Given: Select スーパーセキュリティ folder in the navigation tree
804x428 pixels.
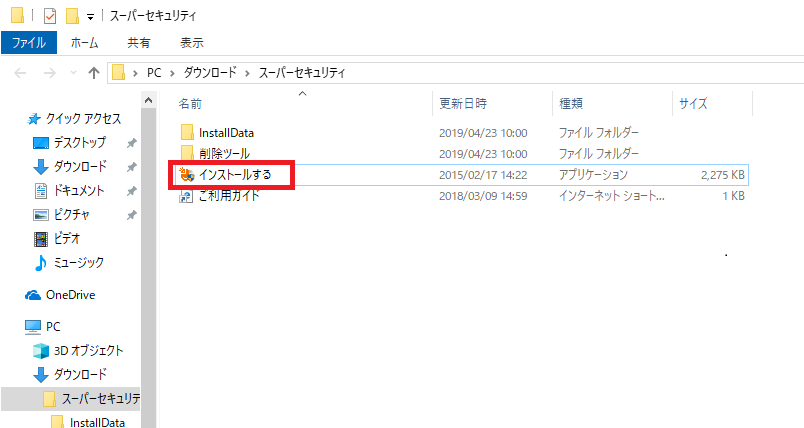Looking at the screenshot, I should [x=100, y=399].
